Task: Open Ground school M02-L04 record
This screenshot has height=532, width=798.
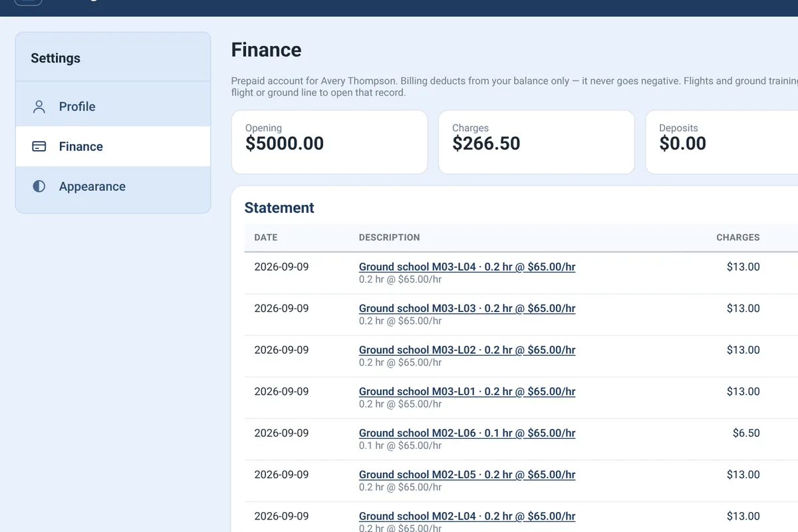Action: [467, 516]
